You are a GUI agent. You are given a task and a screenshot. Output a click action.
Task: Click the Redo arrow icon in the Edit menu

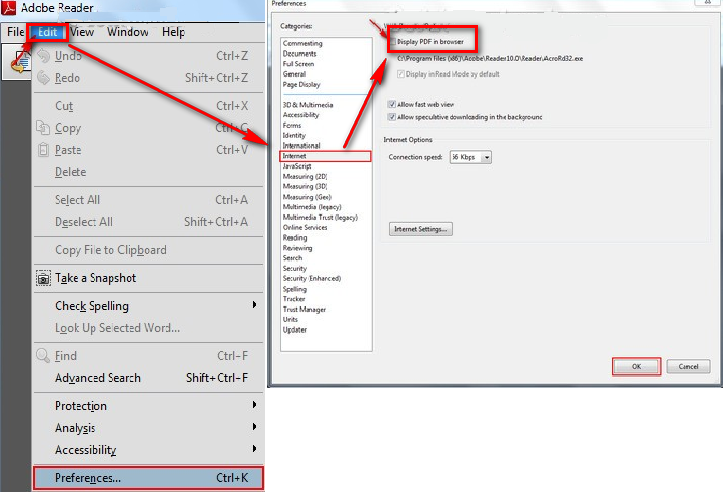pos(43,78)
